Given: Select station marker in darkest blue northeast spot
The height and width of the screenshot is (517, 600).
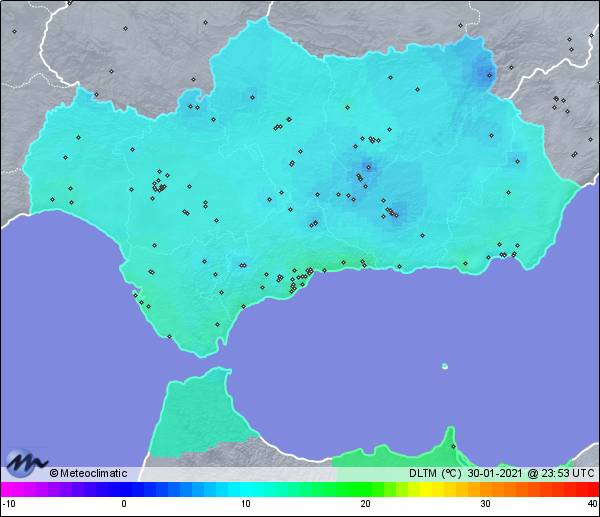Looking at the screenshot, I should (489, 75).
